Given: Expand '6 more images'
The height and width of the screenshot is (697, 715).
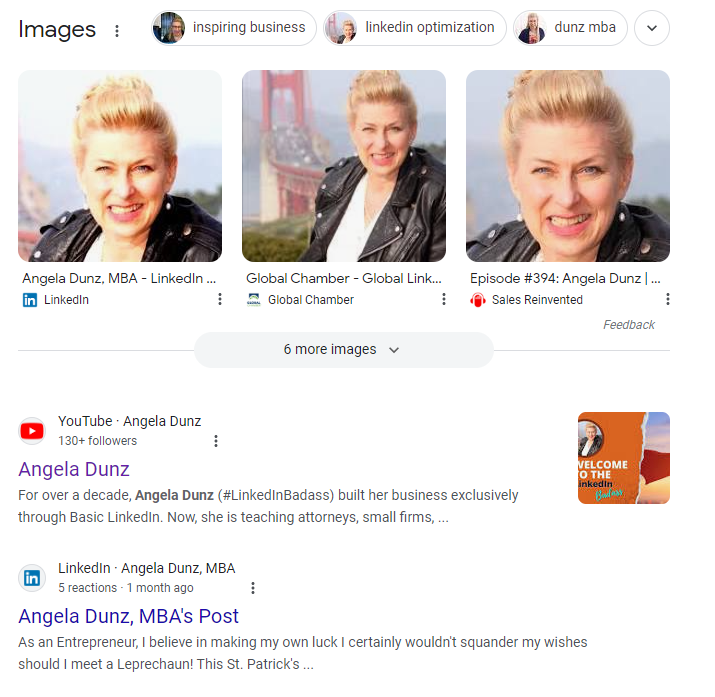Looking at the screenshot, I should point(344,350).
